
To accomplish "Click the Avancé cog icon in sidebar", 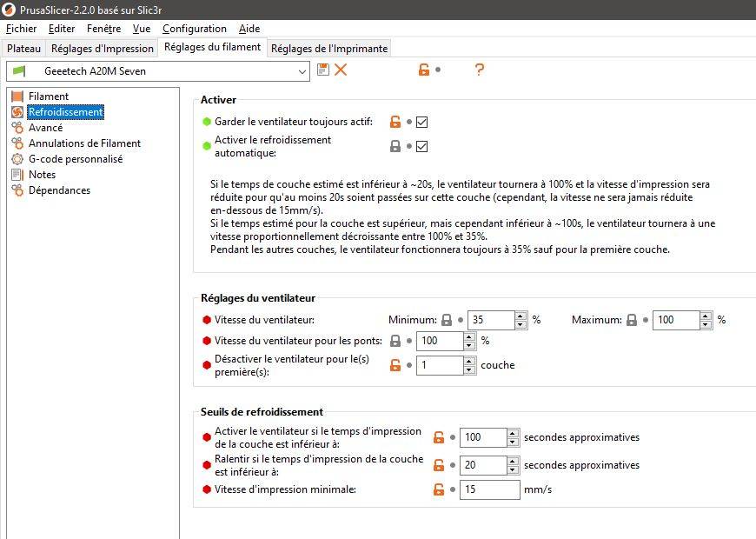I will [17, 128].
